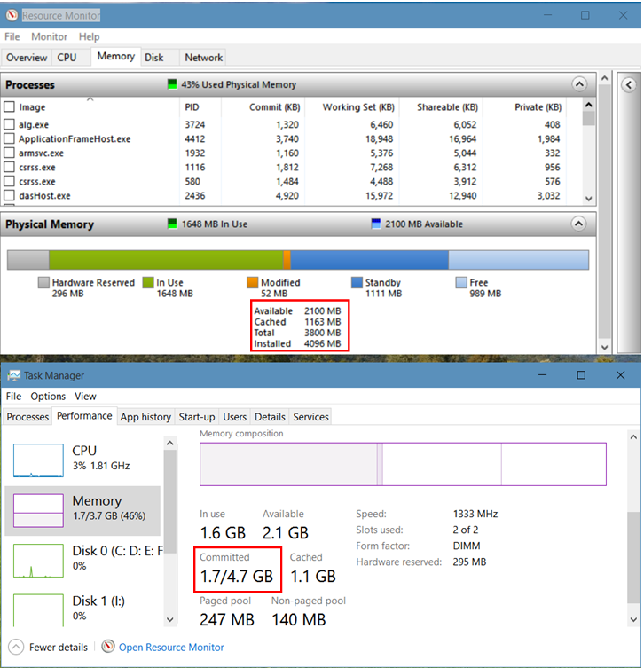Open Resource Monitor File menu
644x668 pixels.
12,36
